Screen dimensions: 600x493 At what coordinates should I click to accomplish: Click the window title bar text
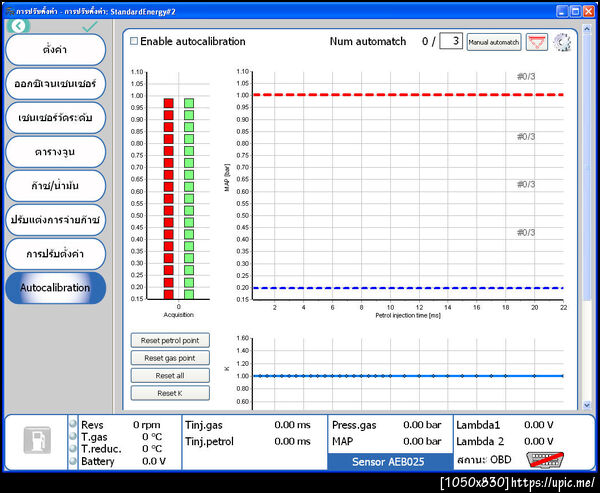pyautogui.click(x=96, y=11)
